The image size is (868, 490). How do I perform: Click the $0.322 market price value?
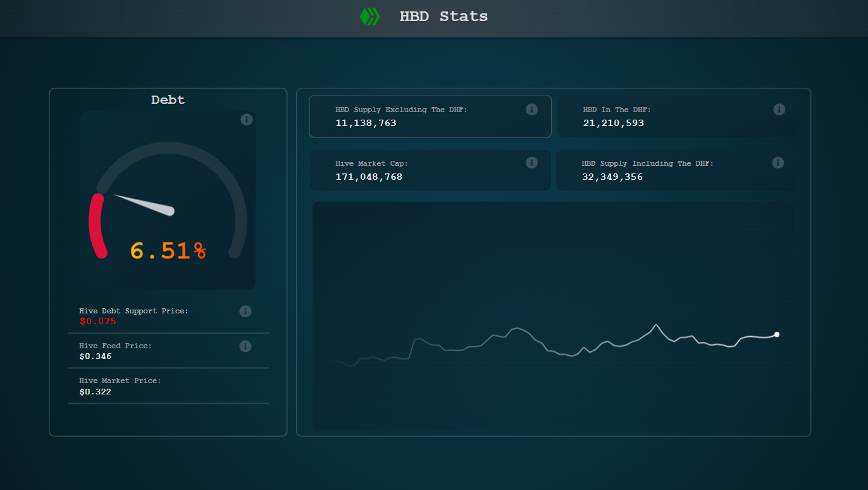96,392
